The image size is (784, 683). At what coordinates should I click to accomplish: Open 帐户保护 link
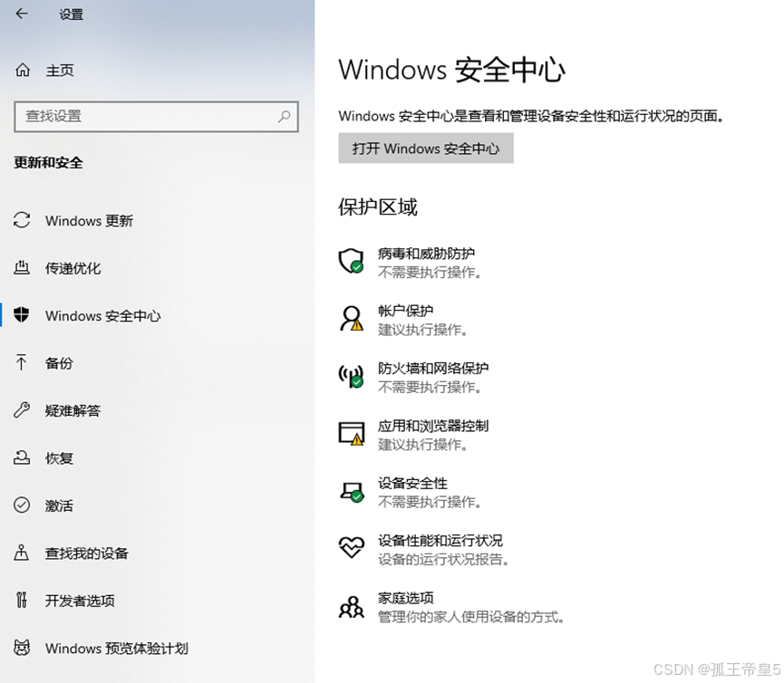[x=405, y=311]
